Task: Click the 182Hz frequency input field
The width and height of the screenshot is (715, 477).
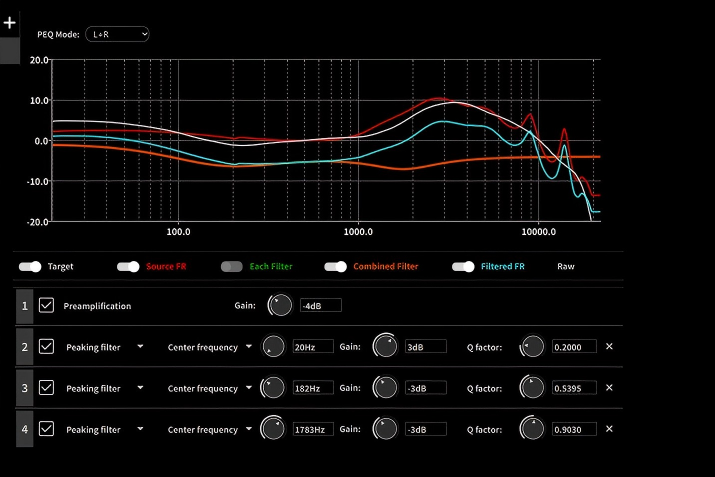Action: 313,388
